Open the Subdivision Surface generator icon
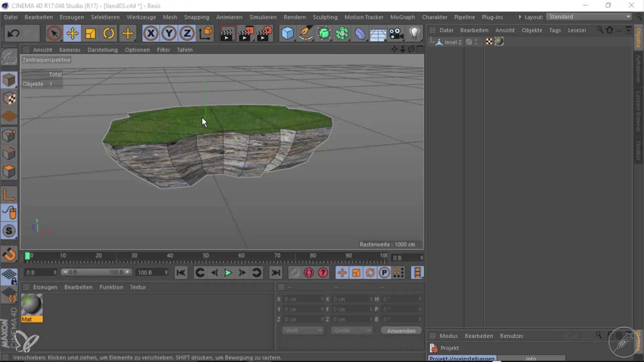The width and height of the screenshot is (644, 362). [x=324, y=34]
